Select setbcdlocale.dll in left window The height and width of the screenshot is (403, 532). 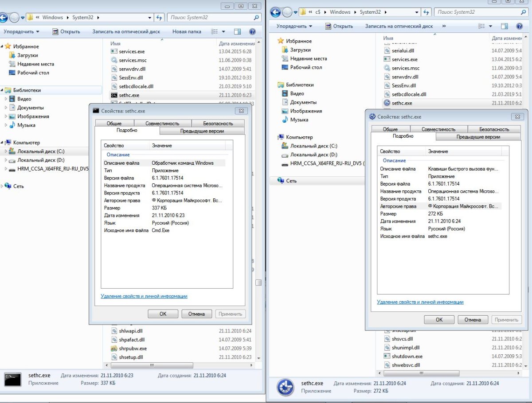click(136, 86)
